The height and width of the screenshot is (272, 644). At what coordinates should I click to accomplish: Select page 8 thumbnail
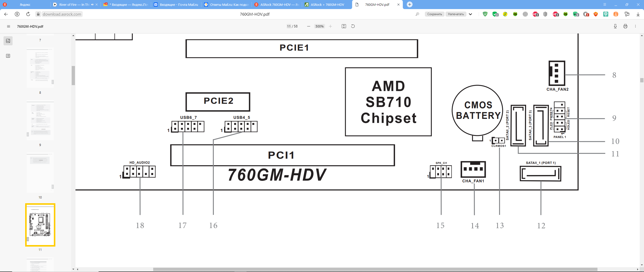pyautogui.click(x=40, y=68)
